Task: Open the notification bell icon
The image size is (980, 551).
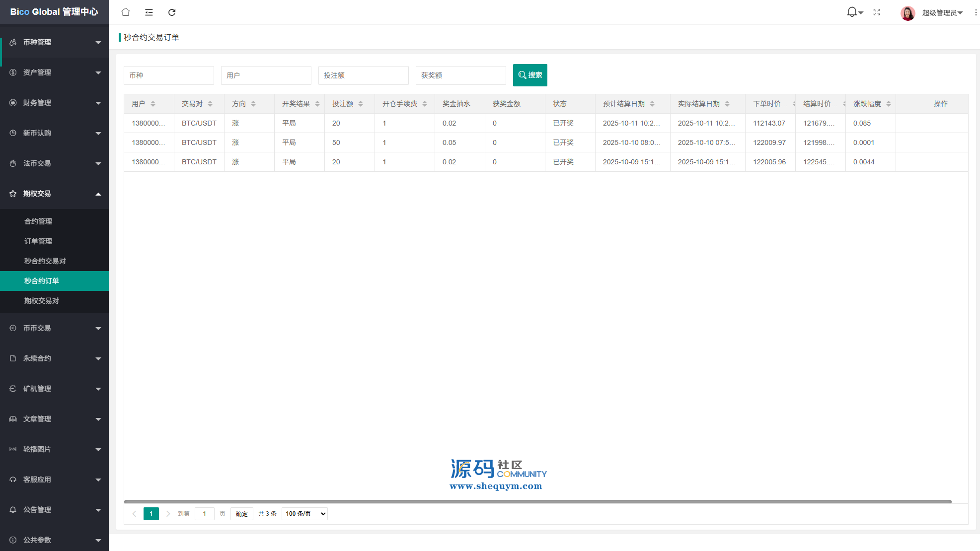Action: click(x=852, y=12)
